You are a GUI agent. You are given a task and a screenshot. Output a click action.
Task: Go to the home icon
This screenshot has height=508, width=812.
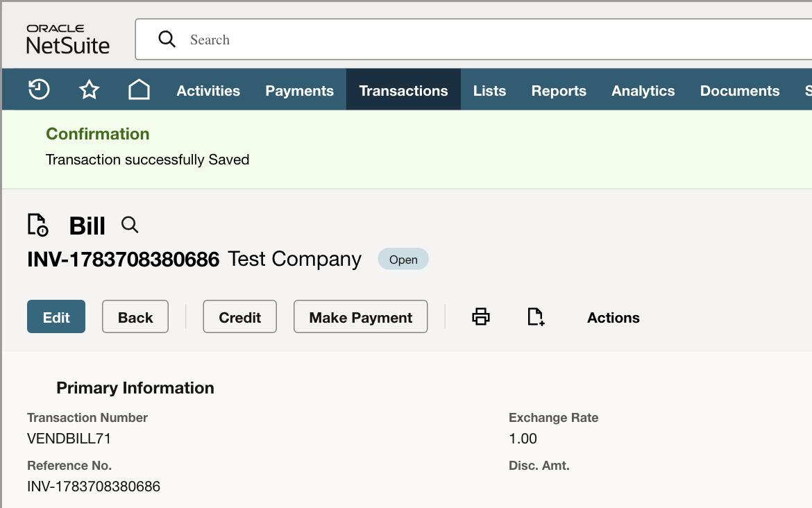pos(139,90)
